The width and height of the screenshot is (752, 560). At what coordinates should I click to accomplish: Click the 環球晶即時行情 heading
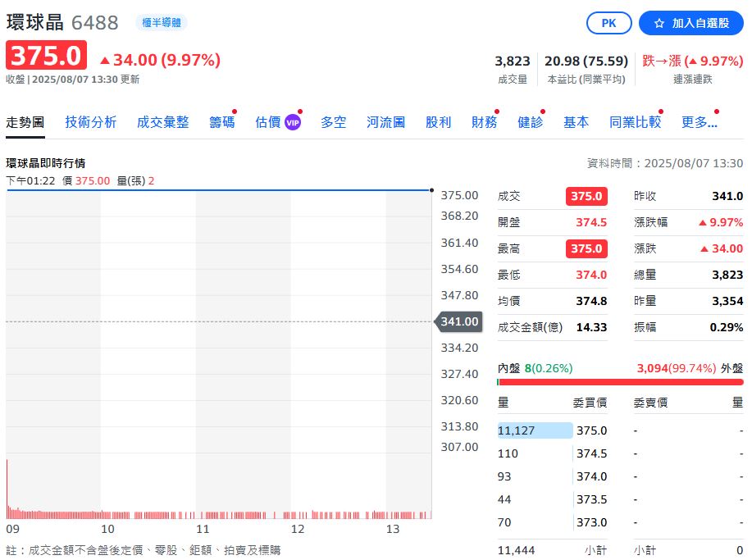pyautogui.click(x=46, y=163)
